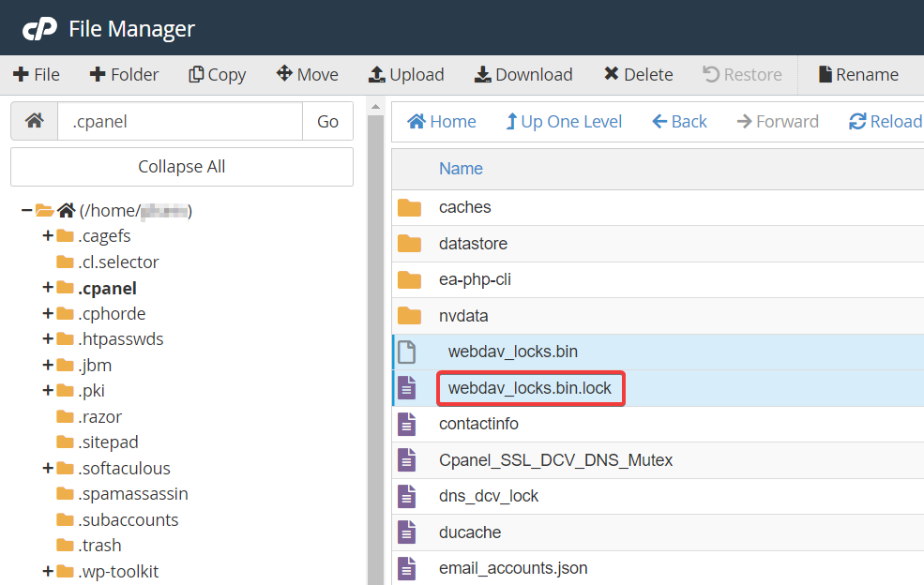Click the Move toolbar button
Screen dimensions: 924x585
[x=307, y=75]
